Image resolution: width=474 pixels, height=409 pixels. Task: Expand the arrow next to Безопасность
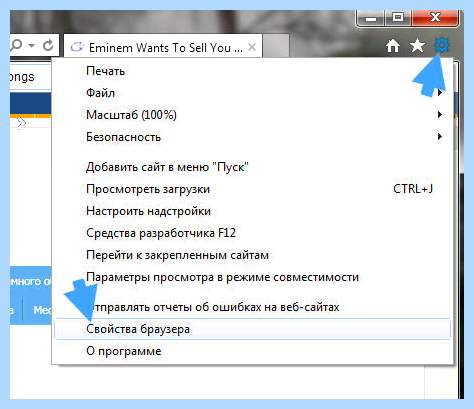coord(440,136)
